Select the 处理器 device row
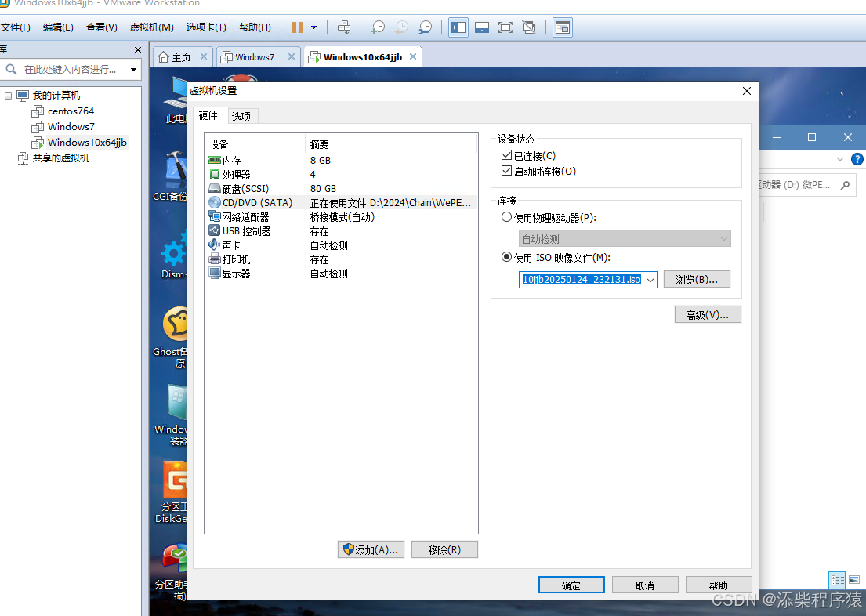Viewport: 866px width, 616px height. [341, 175]
